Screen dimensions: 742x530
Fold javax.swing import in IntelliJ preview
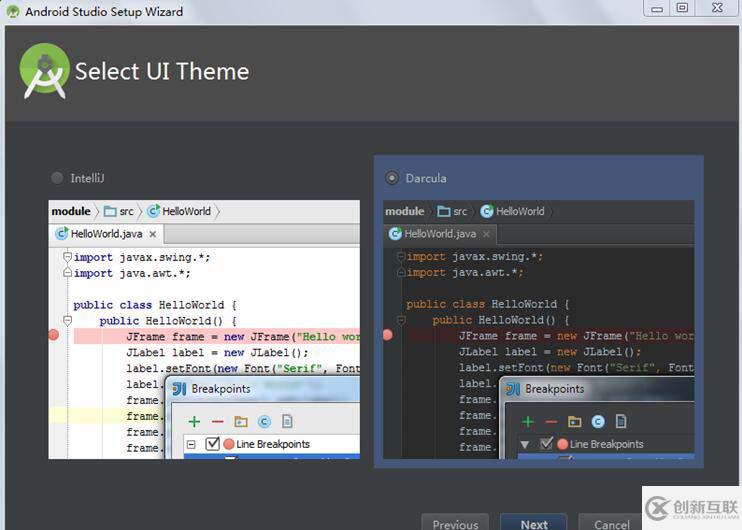point(67,257)
